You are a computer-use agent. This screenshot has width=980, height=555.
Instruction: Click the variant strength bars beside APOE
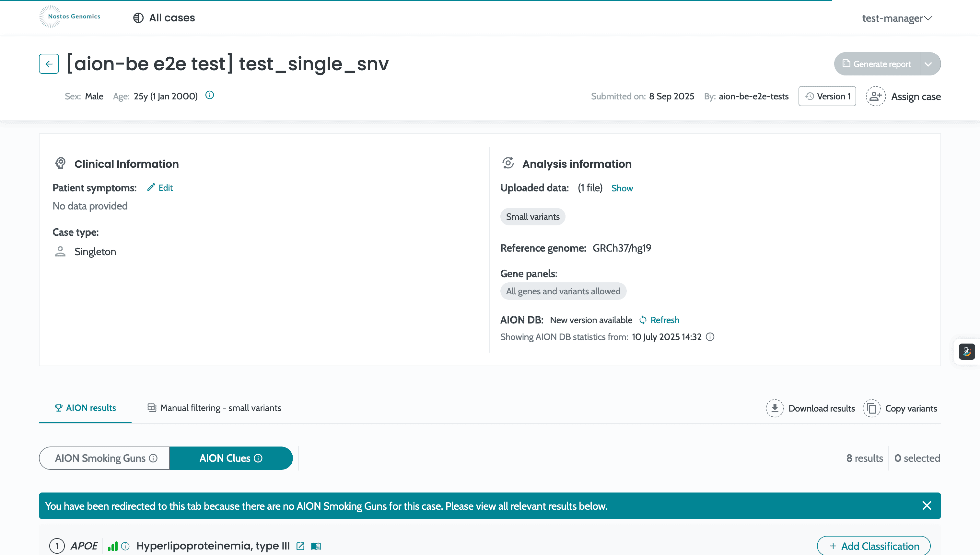click(113, 546)
